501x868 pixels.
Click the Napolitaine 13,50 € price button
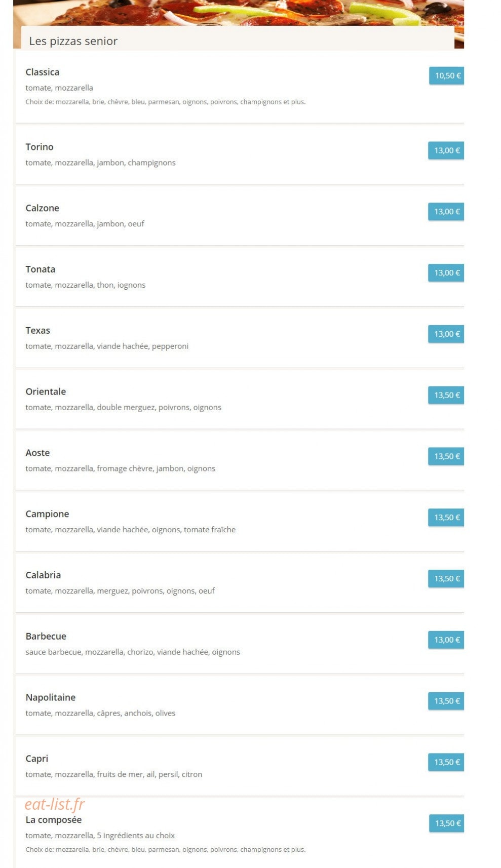(446, 701)
